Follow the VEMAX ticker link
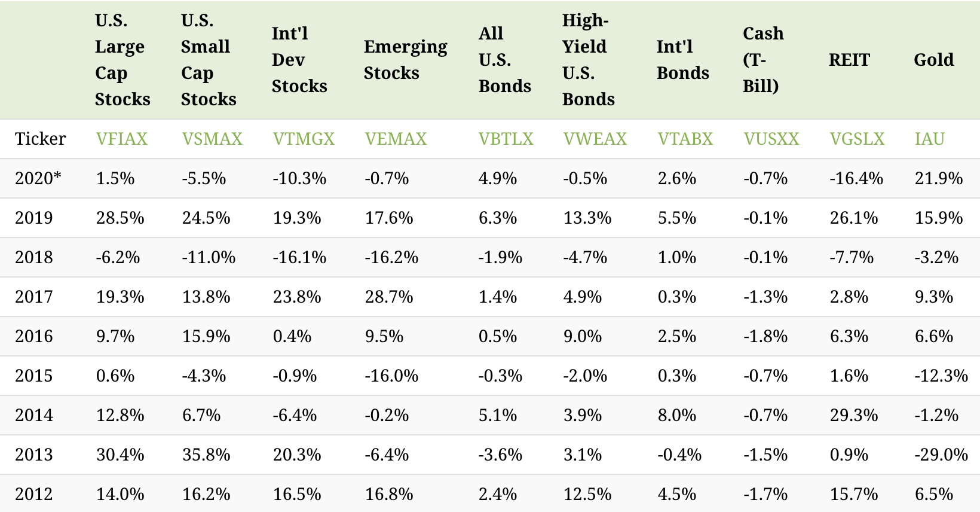Screen dimensions: 980x512 click(396, 139)
